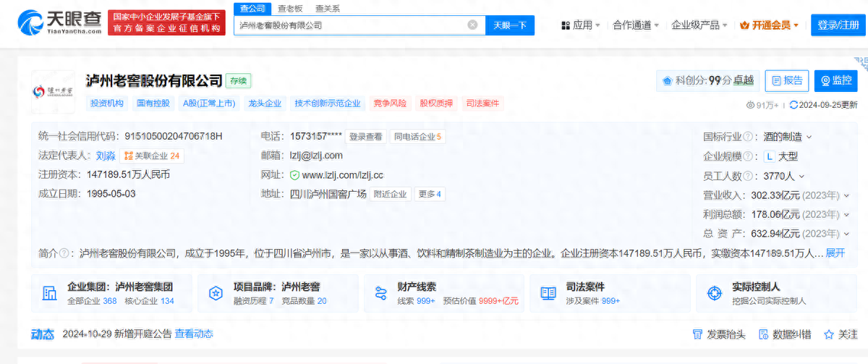868x364 pixels.
Task: Click the 登录/注册 button
Action: (838, 25)
